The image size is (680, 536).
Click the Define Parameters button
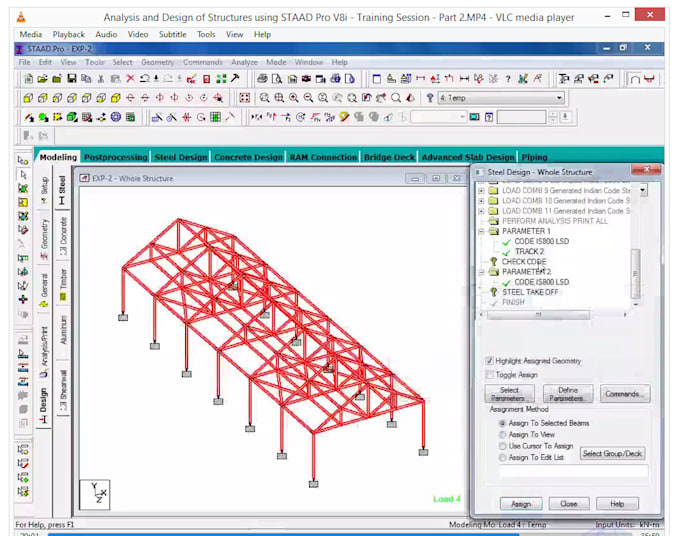click(x=568, y=394)
